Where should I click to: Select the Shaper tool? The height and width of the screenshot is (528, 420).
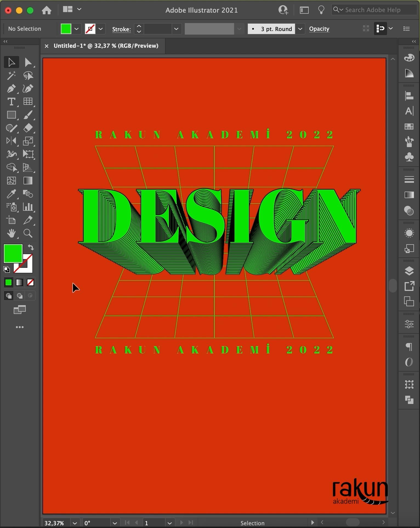click(11, 128)
